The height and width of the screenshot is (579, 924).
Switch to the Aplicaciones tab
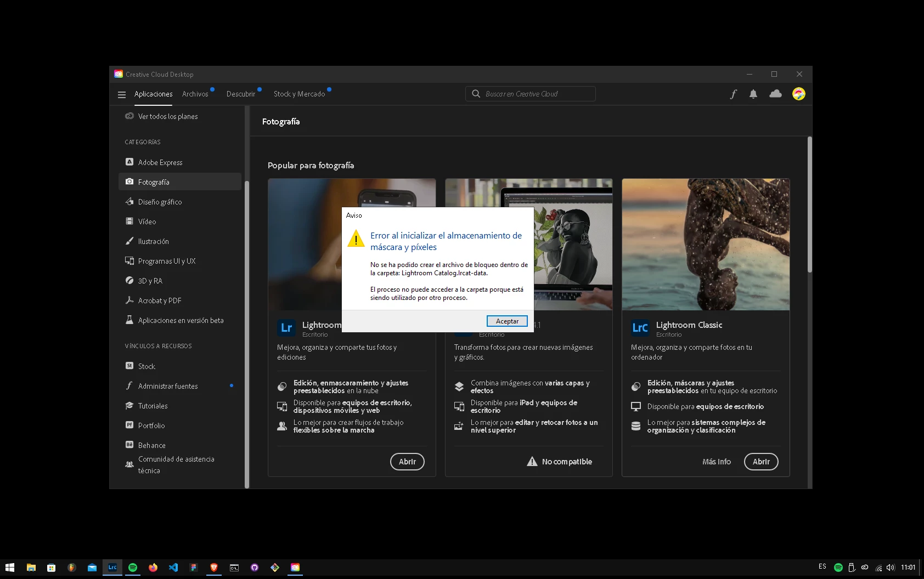point(153,94)
